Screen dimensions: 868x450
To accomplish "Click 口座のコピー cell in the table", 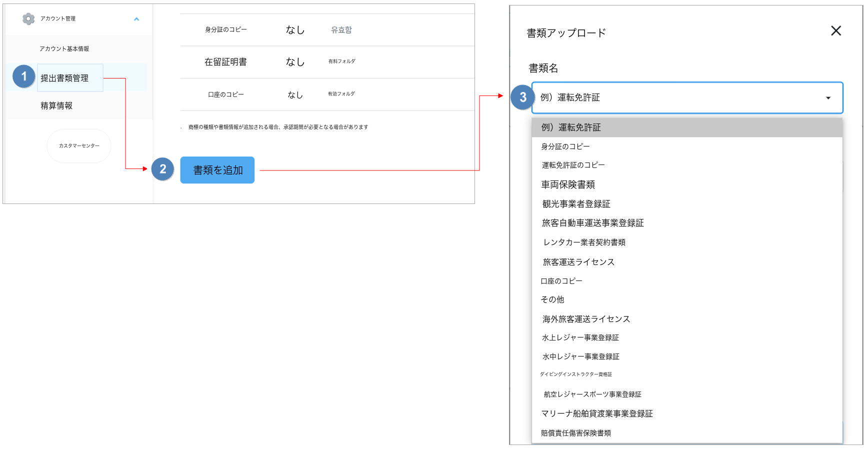I will pyautogui.click(x=226, y=94).
